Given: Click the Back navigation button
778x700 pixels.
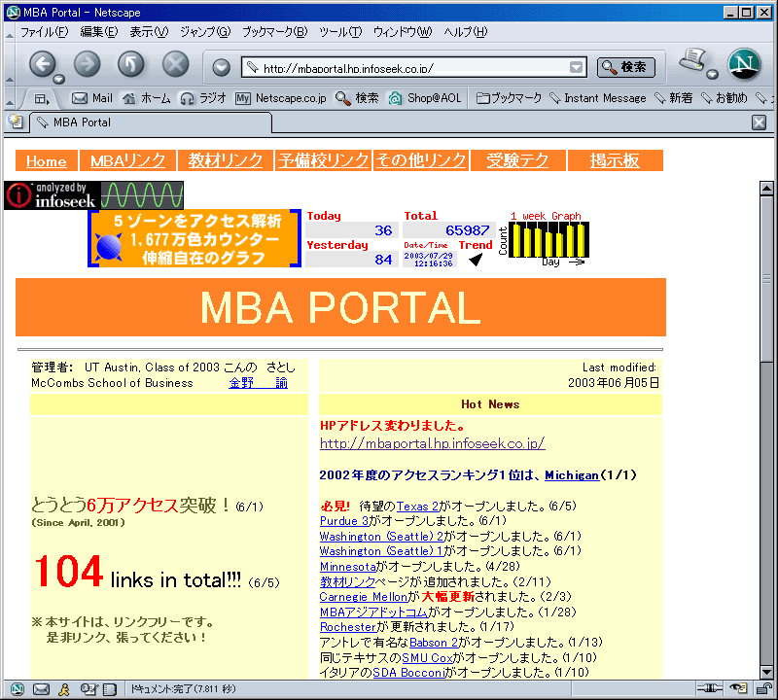Looking at the screenshot, I should pos(43,64).
